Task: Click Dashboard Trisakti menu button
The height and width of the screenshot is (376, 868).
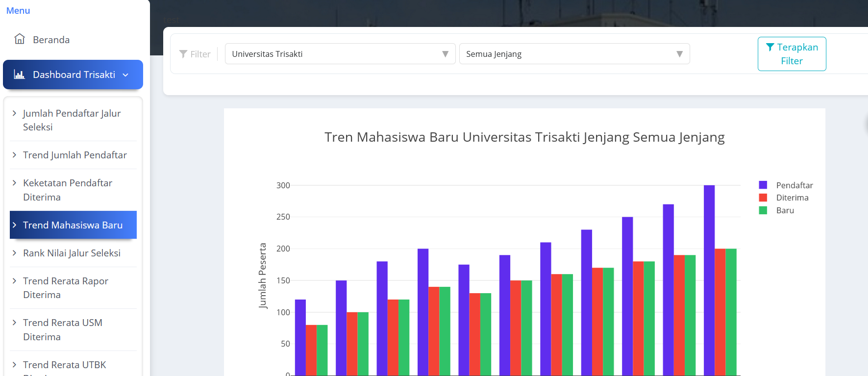Action: [x=73, y=75]
